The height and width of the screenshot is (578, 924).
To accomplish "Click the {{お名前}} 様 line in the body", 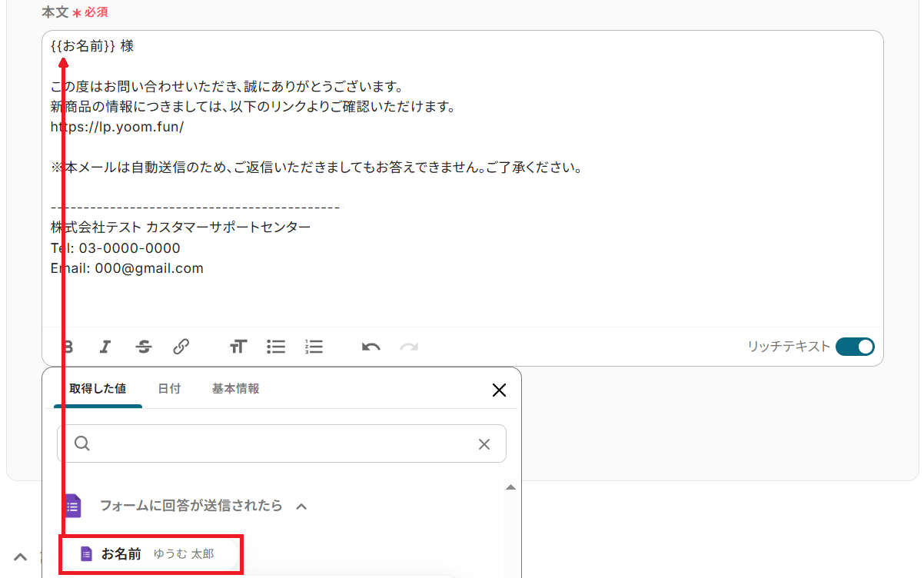I will point(92,46).
